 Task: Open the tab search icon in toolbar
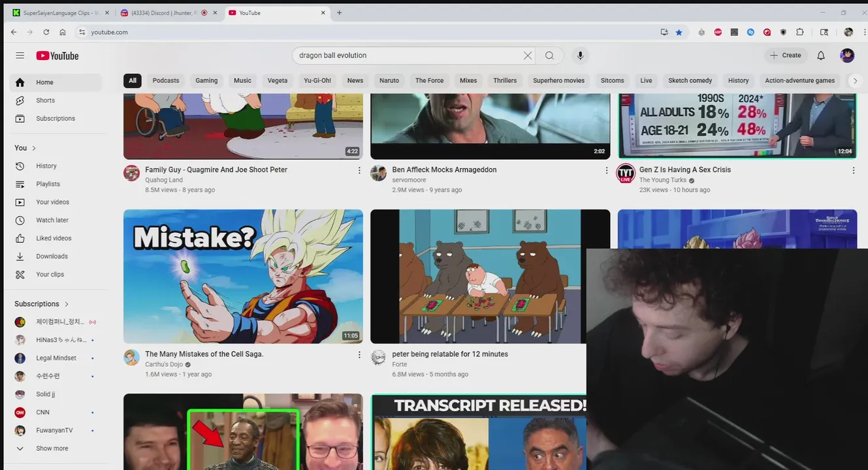coord(824,32)
